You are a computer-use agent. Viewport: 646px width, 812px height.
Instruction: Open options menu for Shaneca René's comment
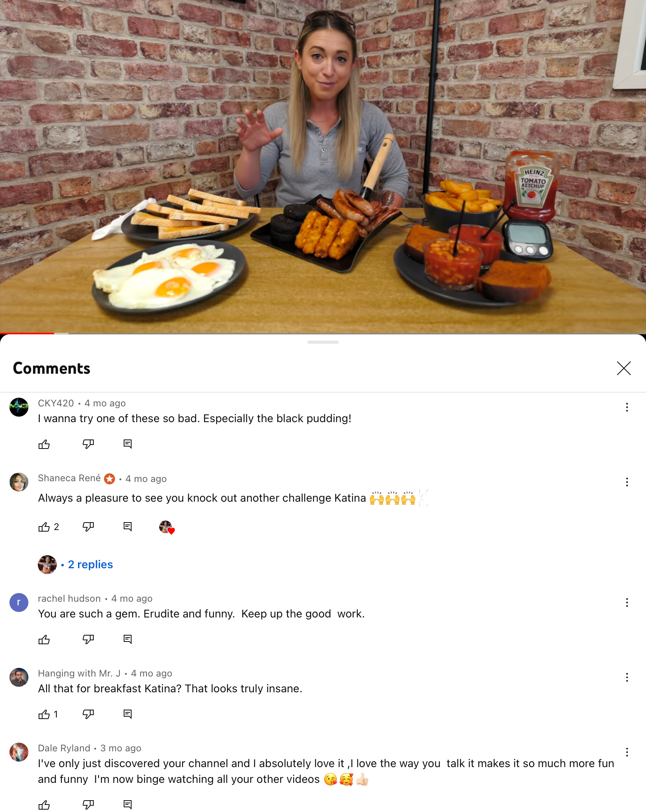coord(627,482)
